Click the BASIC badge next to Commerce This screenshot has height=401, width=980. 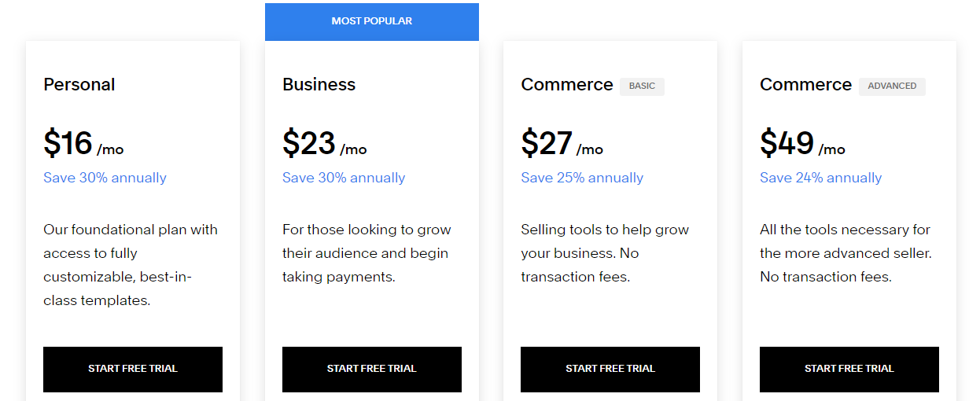642,86
